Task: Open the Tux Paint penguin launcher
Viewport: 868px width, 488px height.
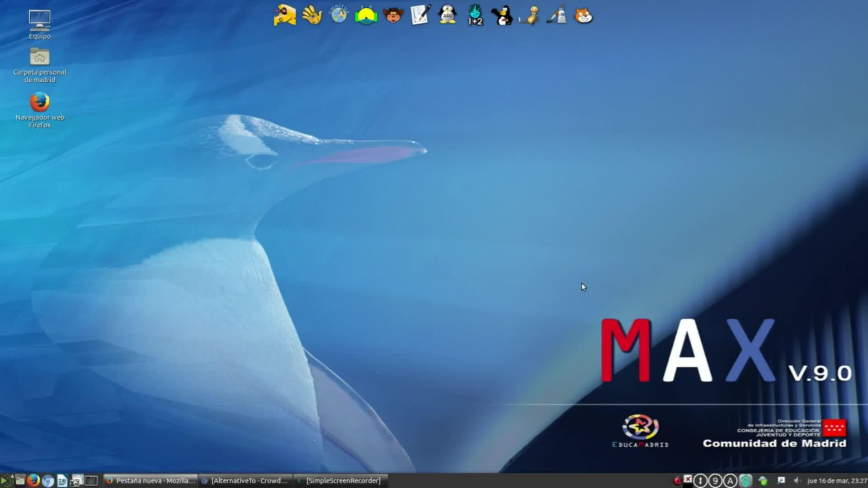Action: point(502,16)
